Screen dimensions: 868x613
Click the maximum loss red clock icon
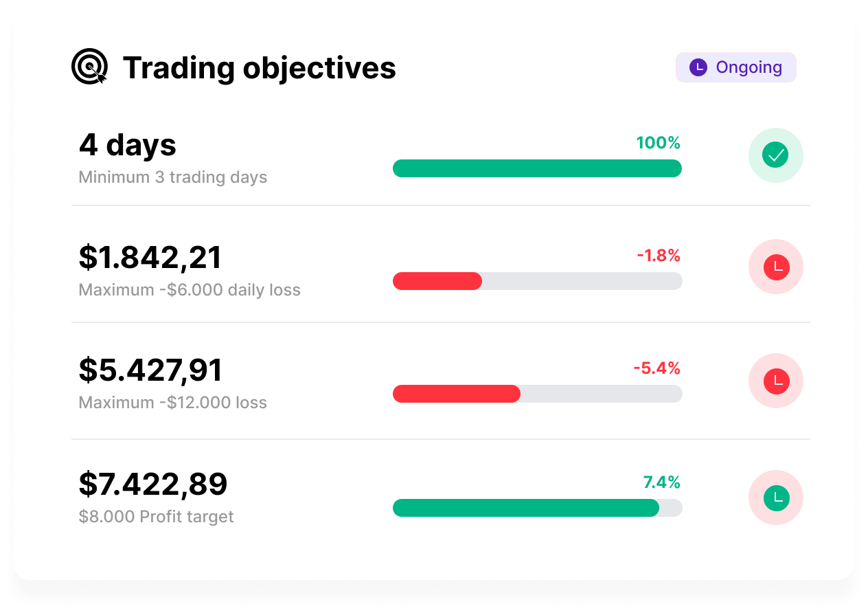(775, 381)
